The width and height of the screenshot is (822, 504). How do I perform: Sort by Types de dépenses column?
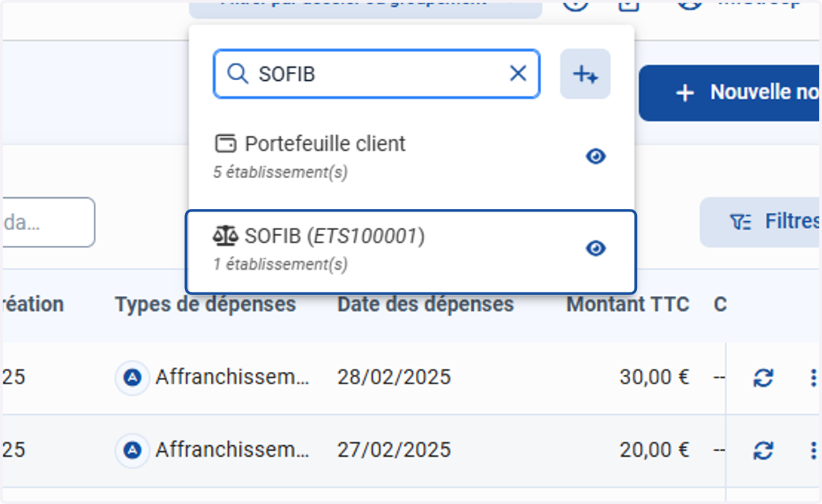point(206,305)
